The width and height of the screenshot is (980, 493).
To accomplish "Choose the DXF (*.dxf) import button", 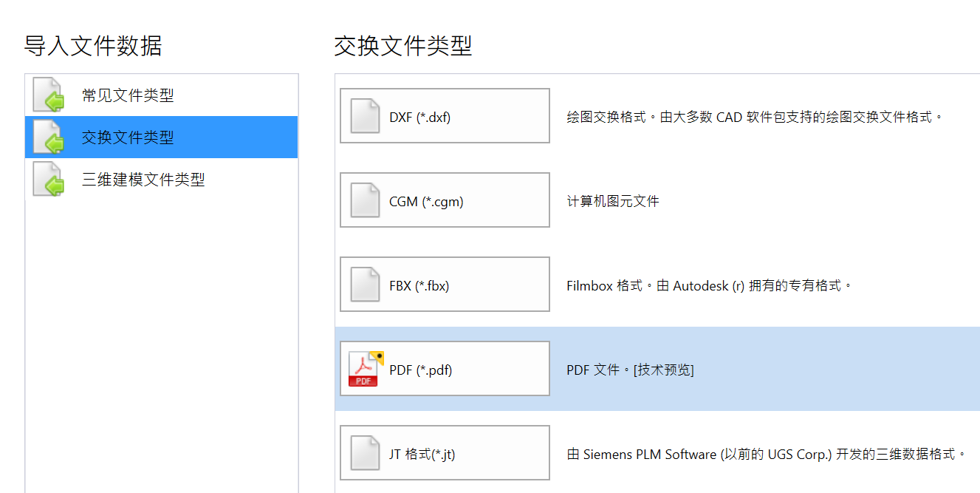I will coord(445,116).
